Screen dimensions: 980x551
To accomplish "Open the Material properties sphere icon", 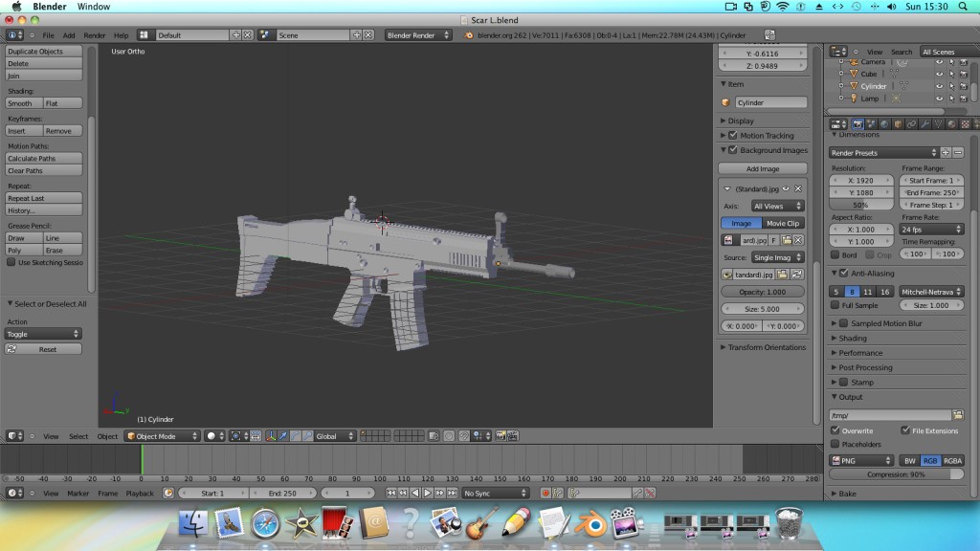I will coord(950,123).
